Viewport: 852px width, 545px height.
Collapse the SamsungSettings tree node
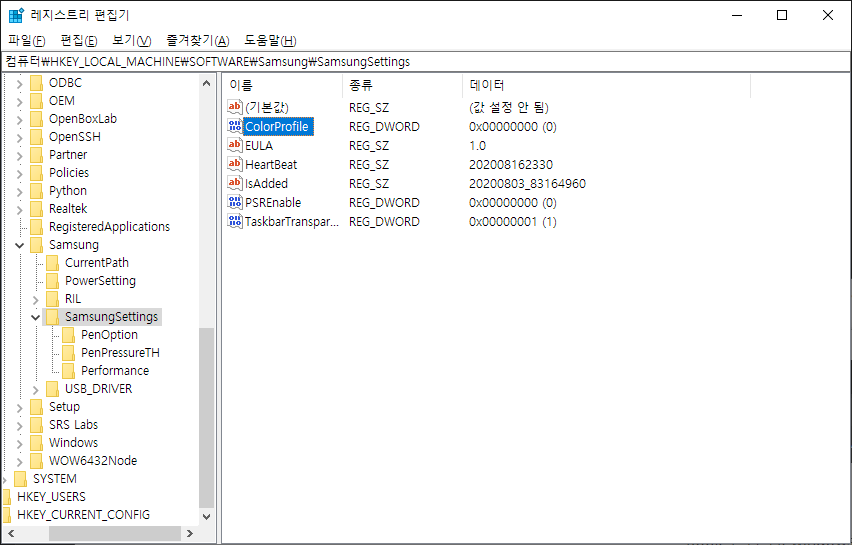[x=36, y=317]
